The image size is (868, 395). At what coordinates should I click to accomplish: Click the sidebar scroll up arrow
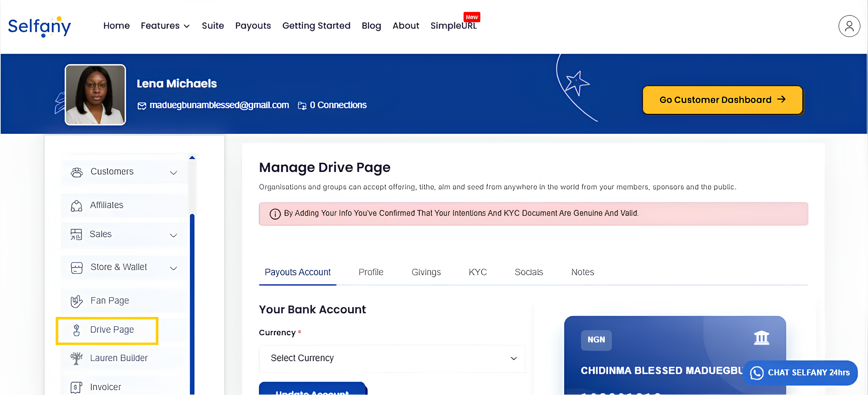pyautogui.click(x=192, y=157)
